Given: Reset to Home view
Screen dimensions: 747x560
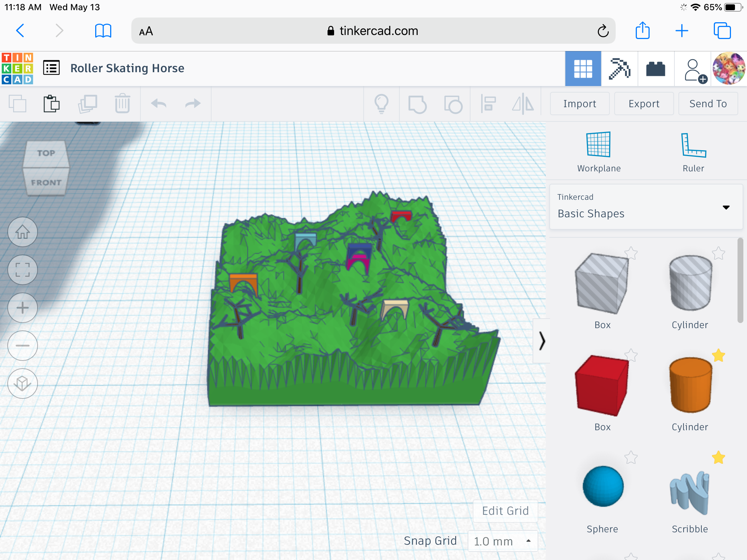Looking at the screenshot, I should click(x=23, y=232).
